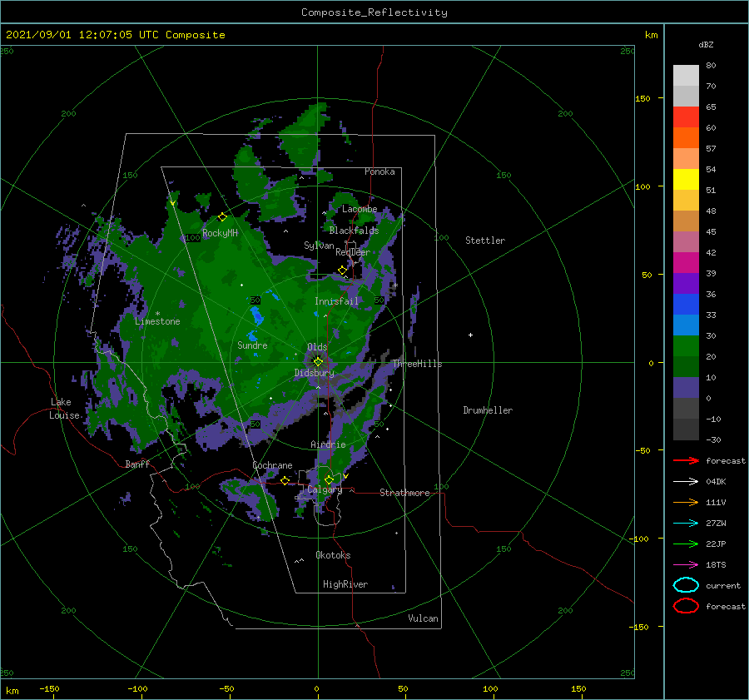
Task: Click the yellow radar site diamond at Olds
Action: point(318,362)
